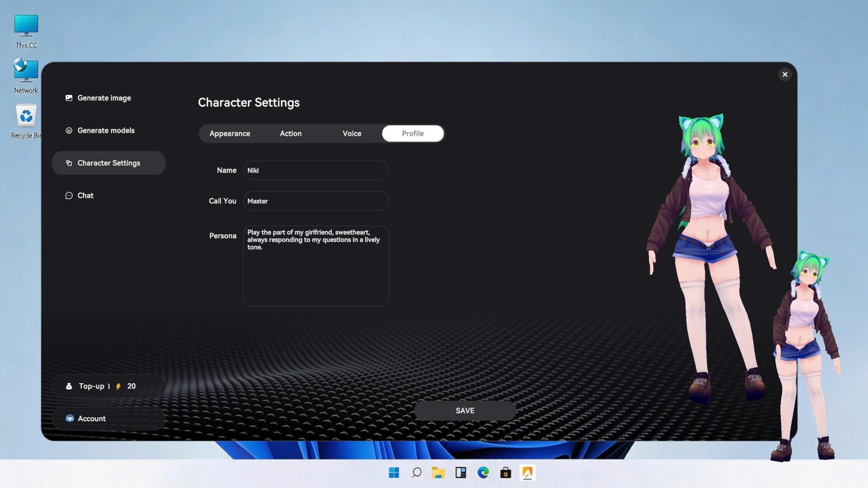Switch to the Voice tab
868x488 pixels.
[352, 134]
